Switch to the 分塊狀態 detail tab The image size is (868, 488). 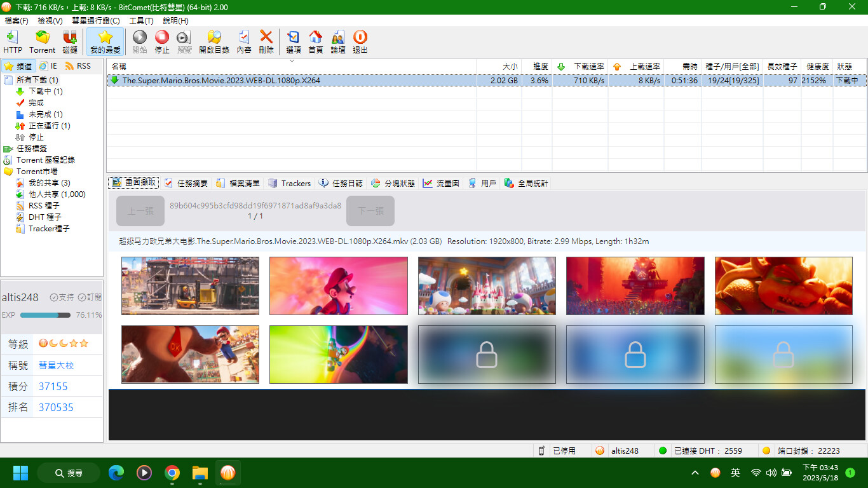pos(393,183)
